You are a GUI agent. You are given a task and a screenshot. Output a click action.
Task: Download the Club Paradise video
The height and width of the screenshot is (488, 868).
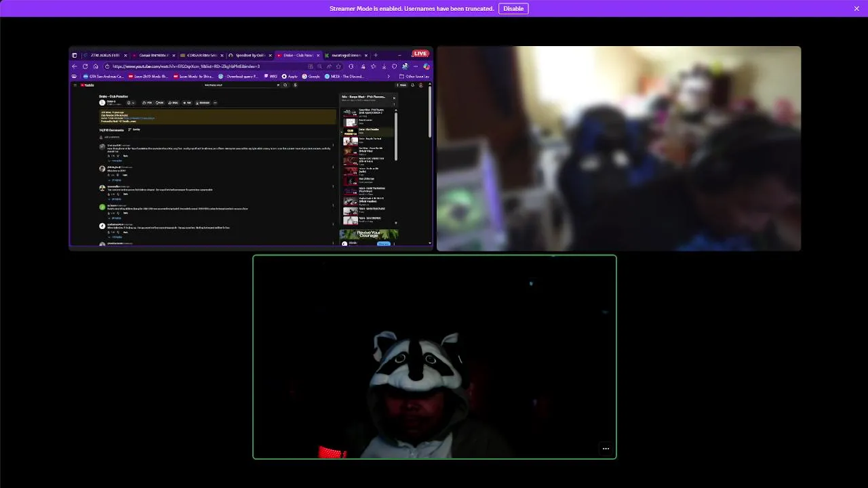point(202,102)
